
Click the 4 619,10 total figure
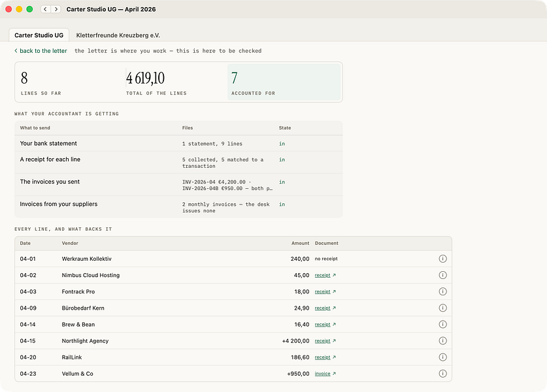pyautogui.click(x=145, y=78)
